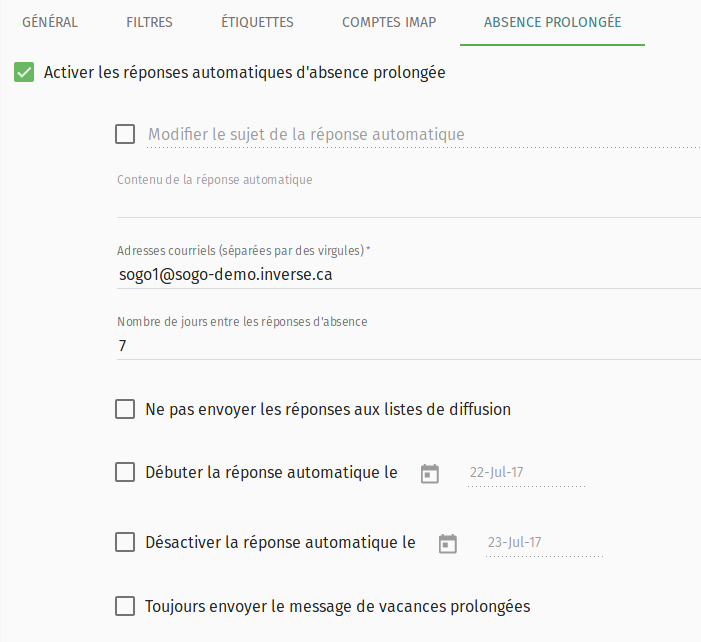Screen dimensions: 701x642
Task: Tick the 'Désactiver la réponse automatique le' checkbox
Action: pos(125,542)
